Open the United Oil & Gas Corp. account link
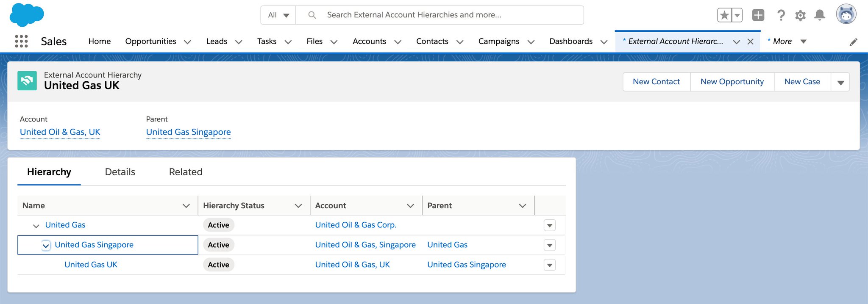Image resolution: width=868 pixels, height=304 pixels. coord(356,225)
